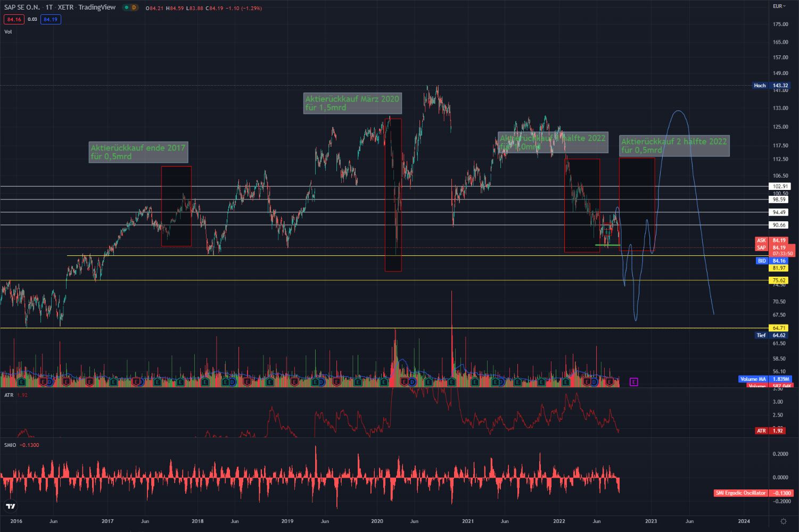Image resolution: width=799 pixels, height=532 pixels.
Task: Select the note 'Aktierückkauf 1 hälfte 2022'
Action: point(553,142)
